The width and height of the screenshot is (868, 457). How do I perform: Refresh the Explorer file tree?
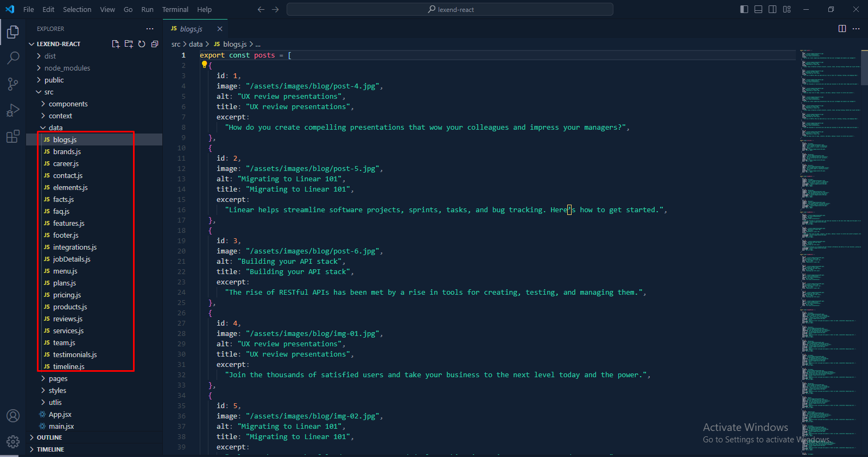coord(142,44)
